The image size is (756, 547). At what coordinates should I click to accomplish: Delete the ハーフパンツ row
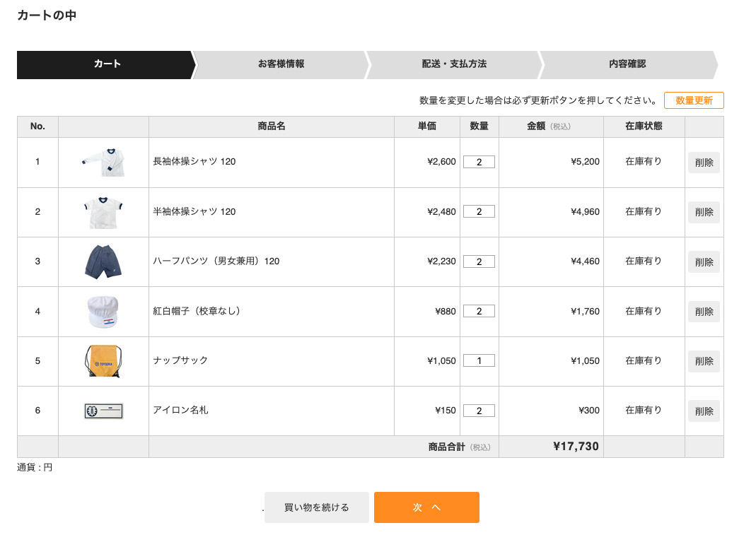pyautogui.click(x=704, y=261)
